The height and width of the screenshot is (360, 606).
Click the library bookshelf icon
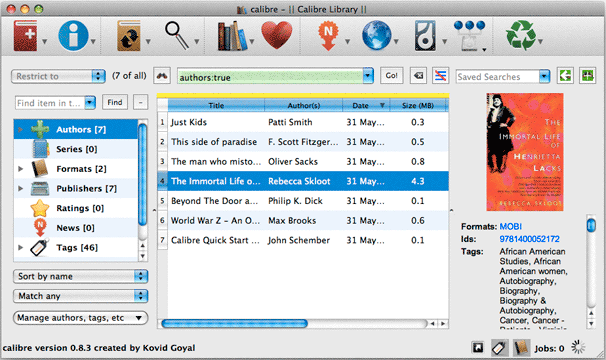tap(232, 36)
